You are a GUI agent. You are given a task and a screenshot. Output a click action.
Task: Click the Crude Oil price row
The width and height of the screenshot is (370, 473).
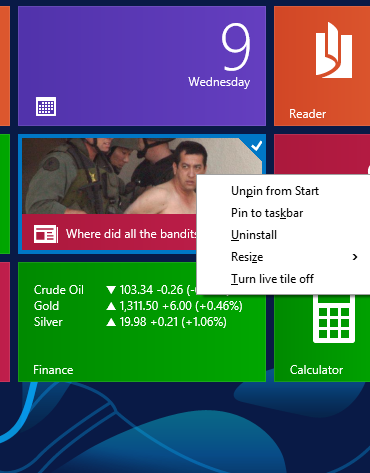[x=115, y=290]
